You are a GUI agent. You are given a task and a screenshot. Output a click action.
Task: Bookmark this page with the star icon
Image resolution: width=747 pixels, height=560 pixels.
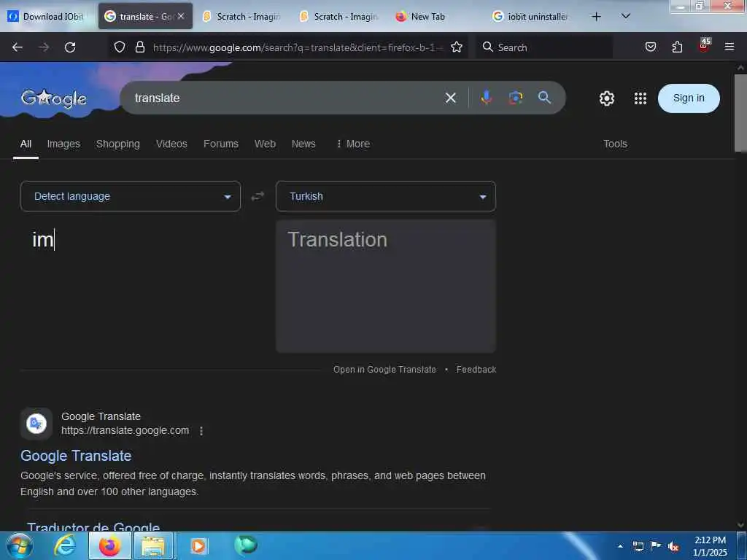(x=457, y=47)
